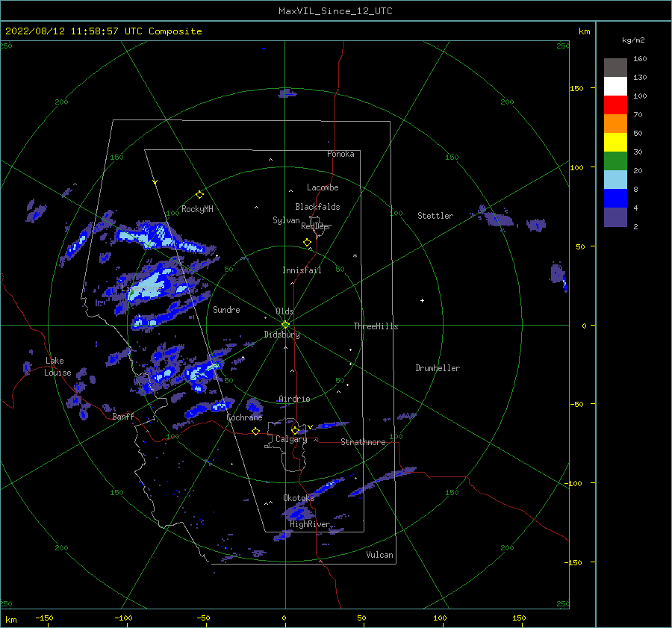Click the asterisk marker east of Innisfail
Screen dimensions: 672x628
355,256
